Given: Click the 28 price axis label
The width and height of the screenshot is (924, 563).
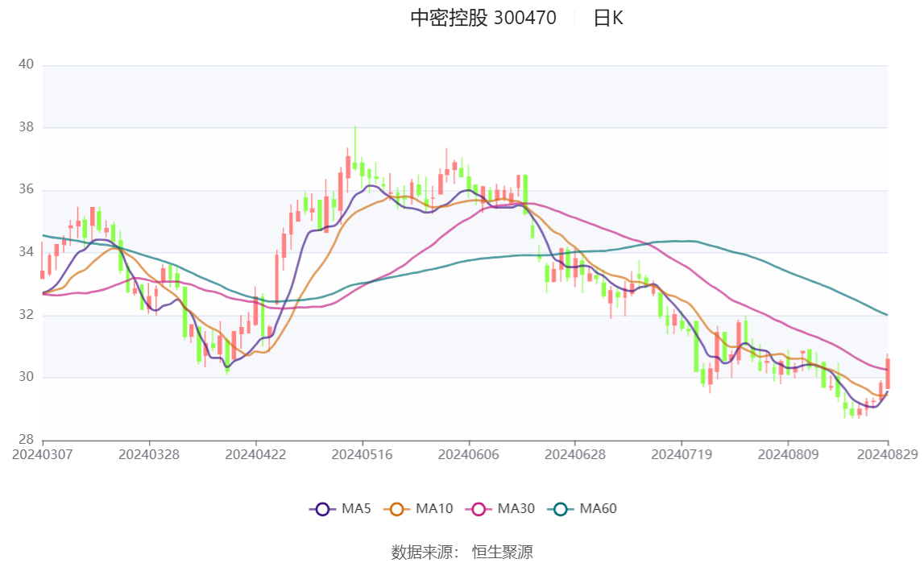Looking at the screenshot, I should 26,439.
